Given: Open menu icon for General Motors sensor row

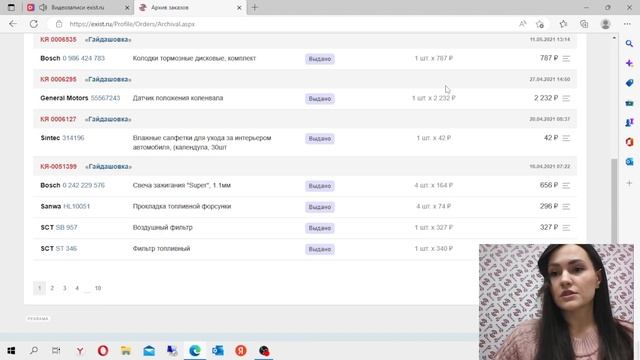Looking at the screenshot, I should tap(566, 98).
